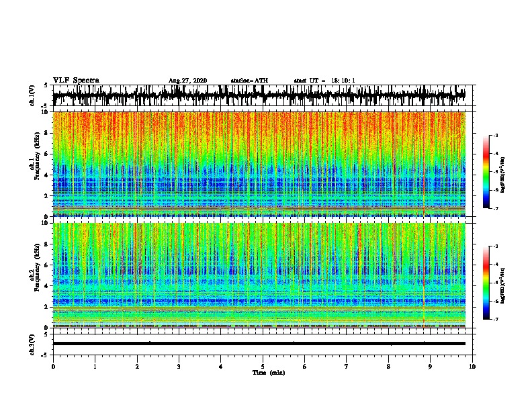Click the ch.2 frequency tick label "4"

click(47, 286)
